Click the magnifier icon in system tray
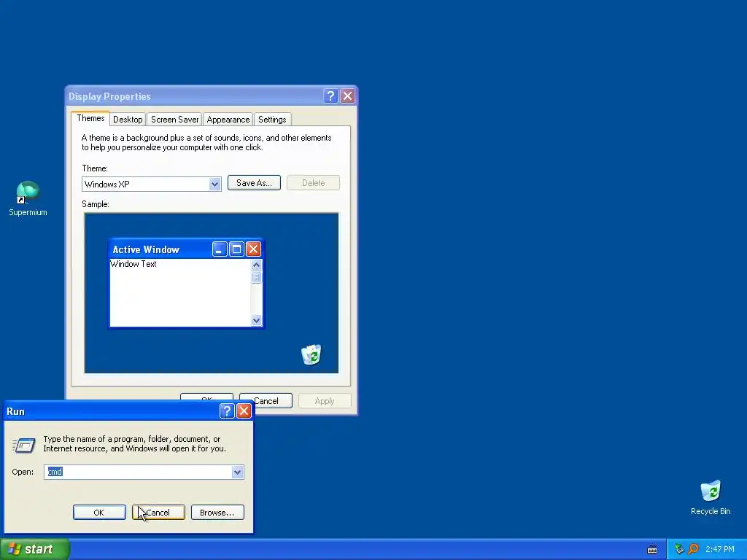Screen dimensions: 747x560 [693, 549]
